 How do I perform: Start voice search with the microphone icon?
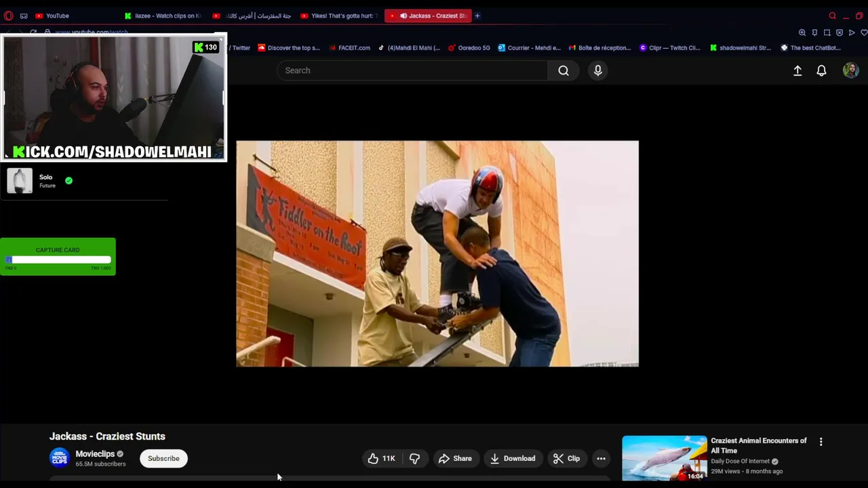tap(598, 70)
